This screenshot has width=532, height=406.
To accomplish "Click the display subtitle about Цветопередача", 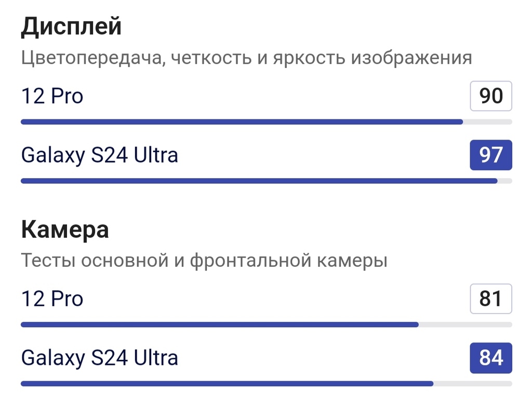I will (x=246, y=58).
